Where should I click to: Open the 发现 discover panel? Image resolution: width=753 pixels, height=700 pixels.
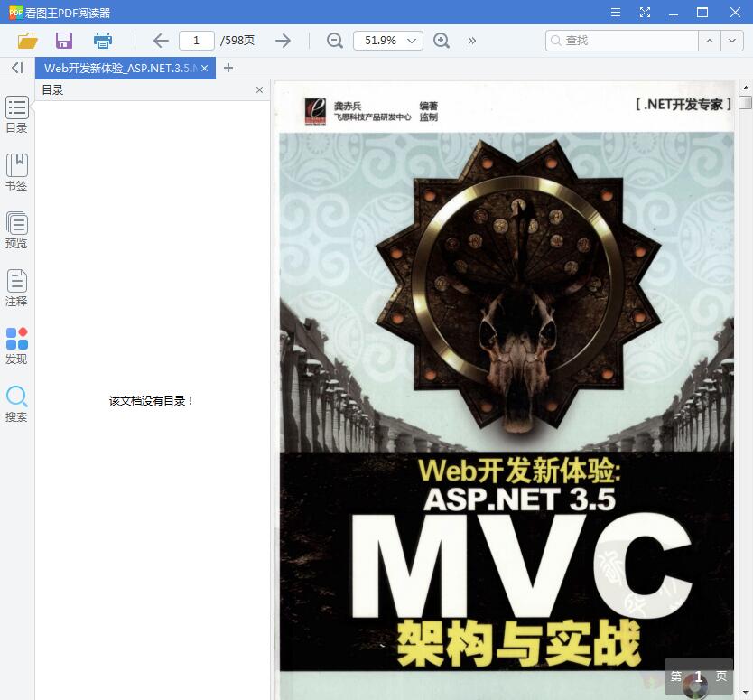coord(17,346)
